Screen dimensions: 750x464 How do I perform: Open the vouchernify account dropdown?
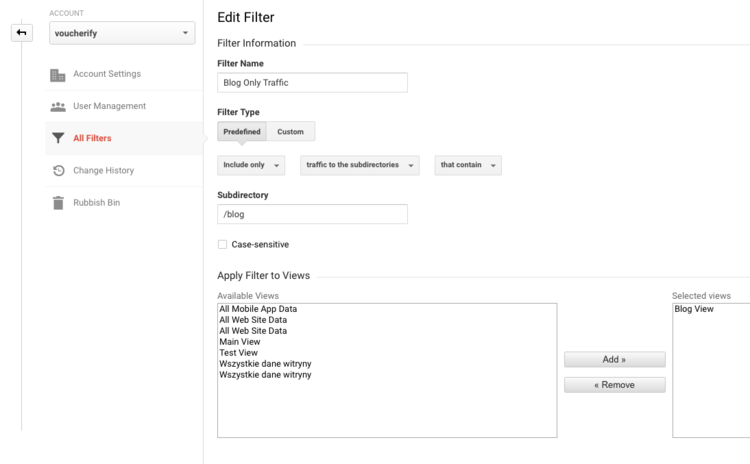122,33
